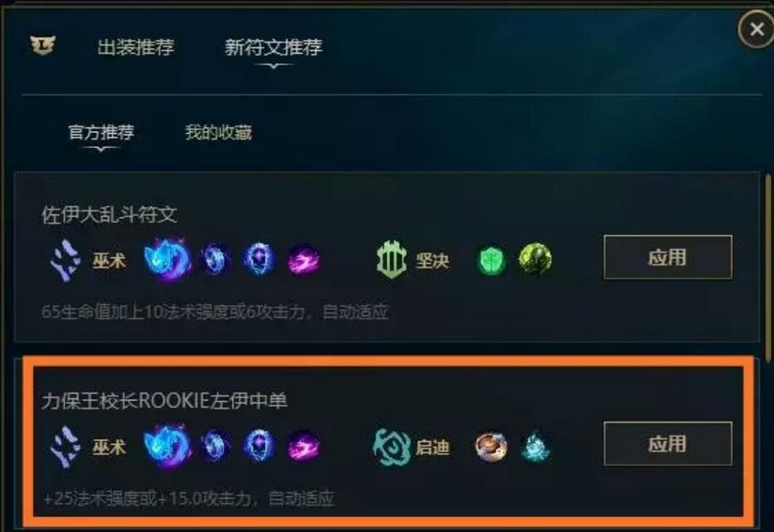Select the Gathering Storm rune in ROOKIE row
This screenshot has height=532, width=774.
[x=303, y=446]
